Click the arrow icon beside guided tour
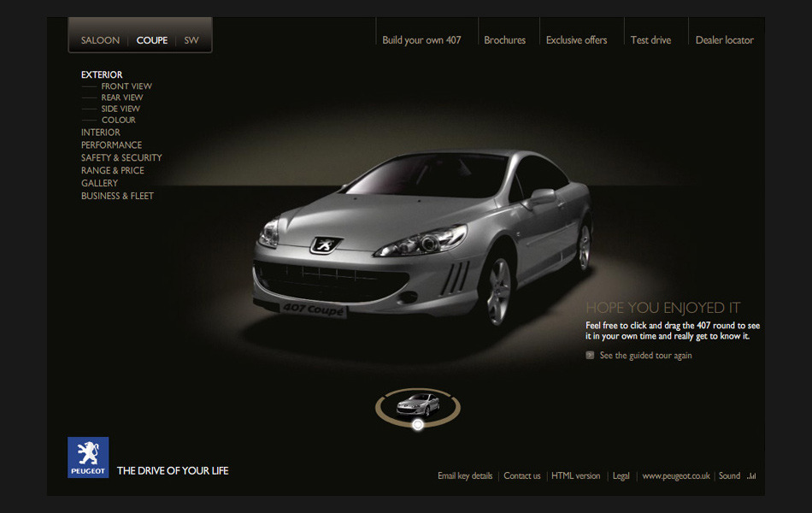This screenshot has width=812, height=513. click(x=590, y=355)
